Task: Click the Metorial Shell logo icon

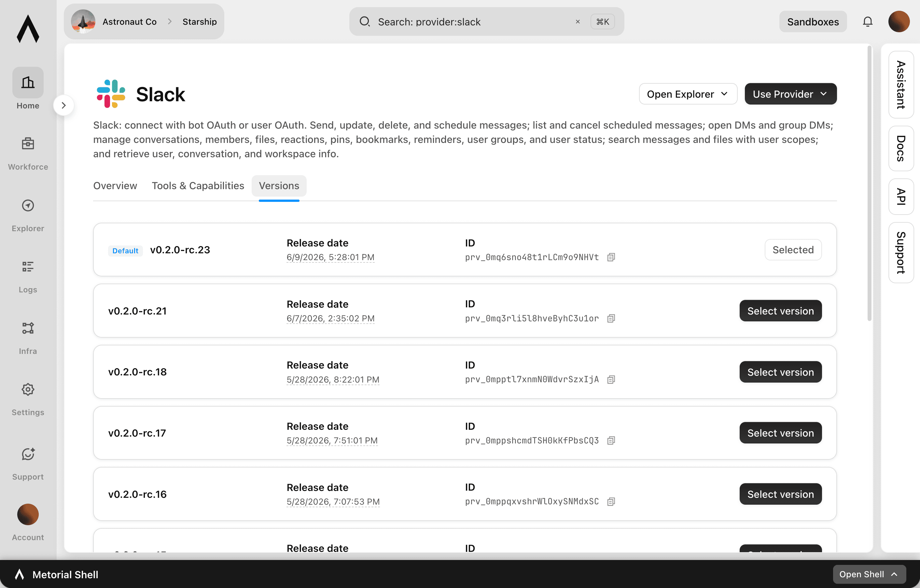Action: tap(20, 574)
